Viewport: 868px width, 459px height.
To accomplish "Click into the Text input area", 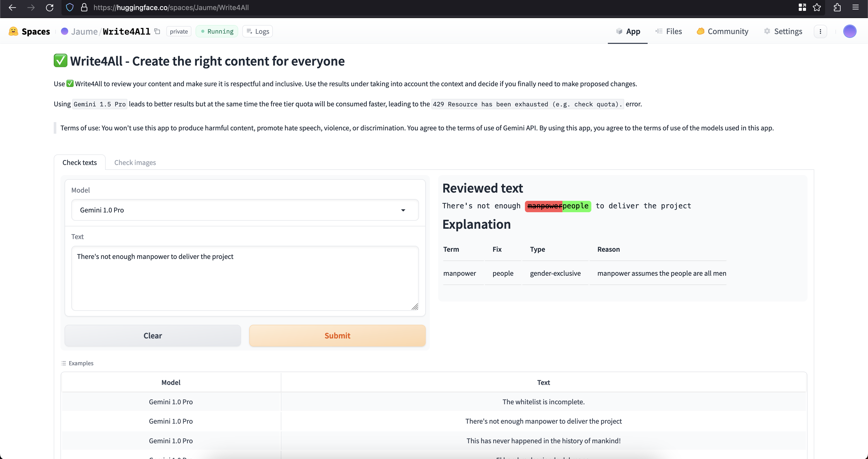I will [245, 278].
